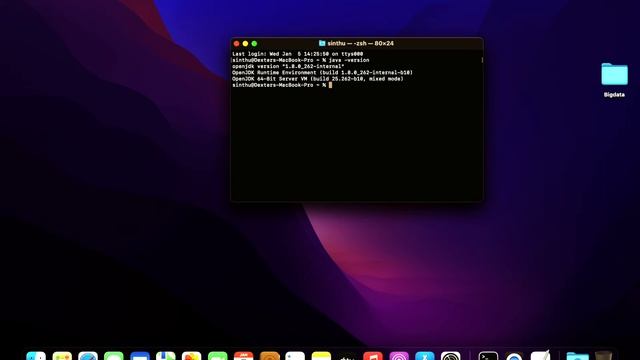This screenshot has height=360, width=640.
Task: Click the cursor at the last Terminal prompt
Action: [330, 85]
